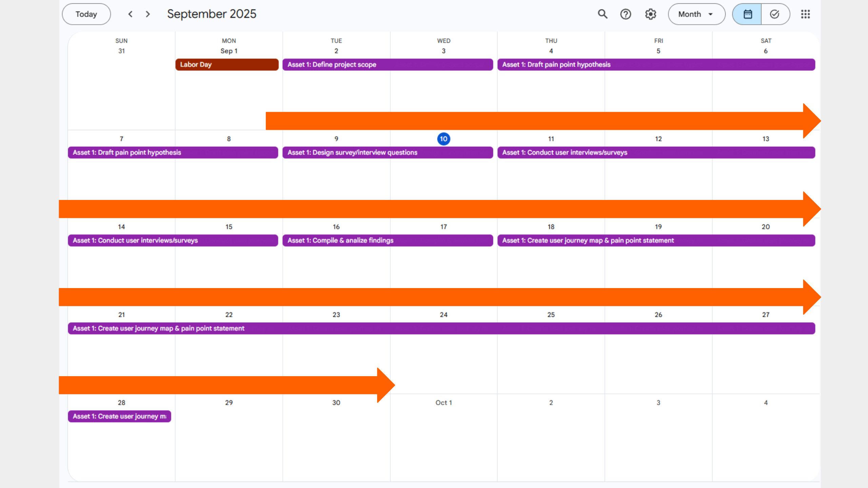Screen dimensions: 868x488
Task: Expand the Month view dropdown
Action: point(696,14)
